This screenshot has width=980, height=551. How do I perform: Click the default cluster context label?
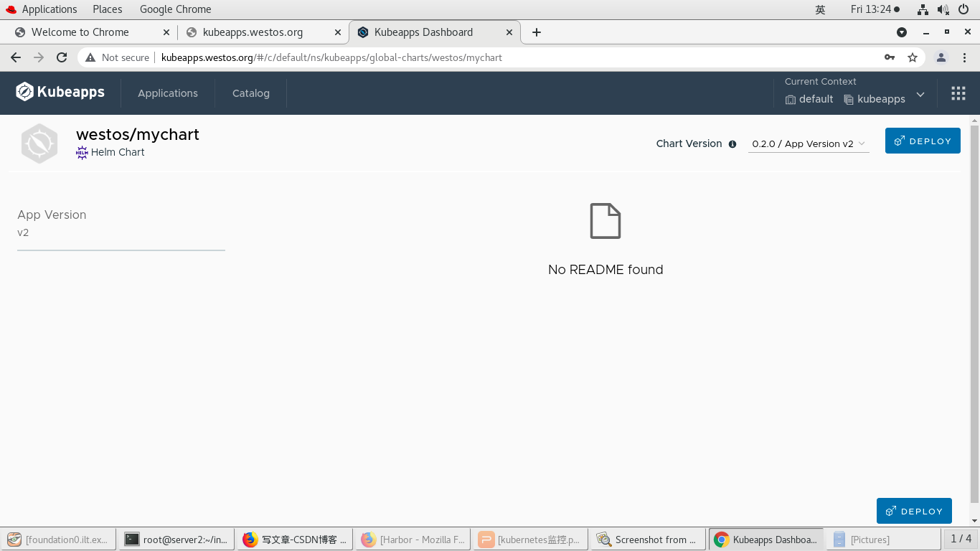click(809, 99)
